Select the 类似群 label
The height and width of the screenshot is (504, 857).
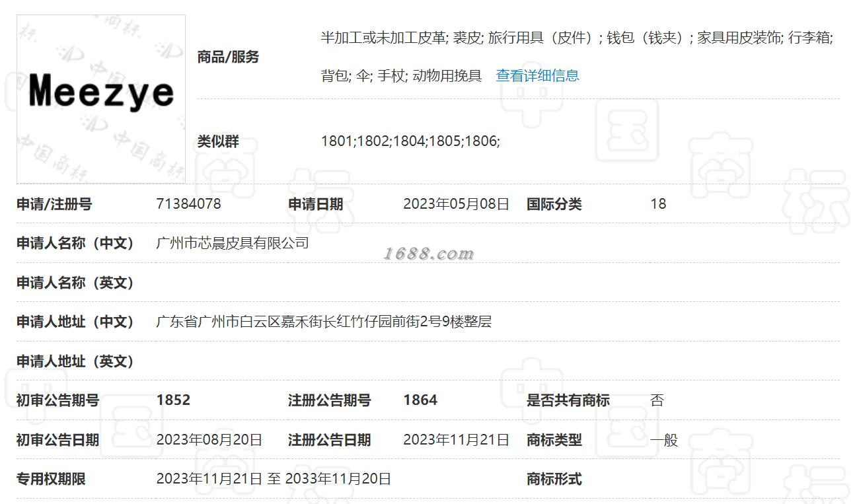tap(218, 141)
